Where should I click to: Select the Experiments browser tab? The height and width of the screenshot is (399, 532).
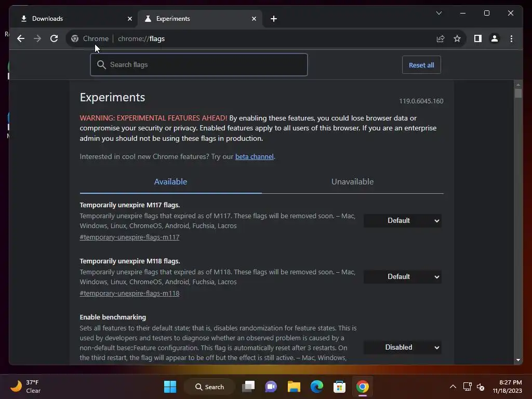pos(199,19)
